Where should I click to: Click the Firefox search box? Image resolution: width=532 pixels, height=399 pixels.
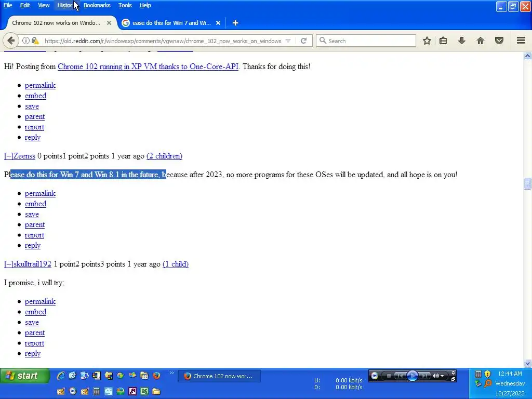coord(366,41)
